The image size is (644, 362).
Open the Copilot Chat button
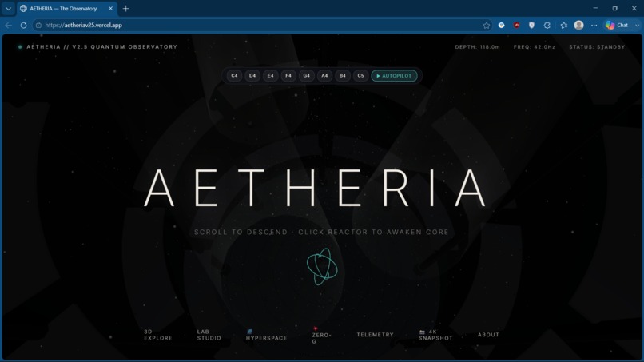coord(617,25)
